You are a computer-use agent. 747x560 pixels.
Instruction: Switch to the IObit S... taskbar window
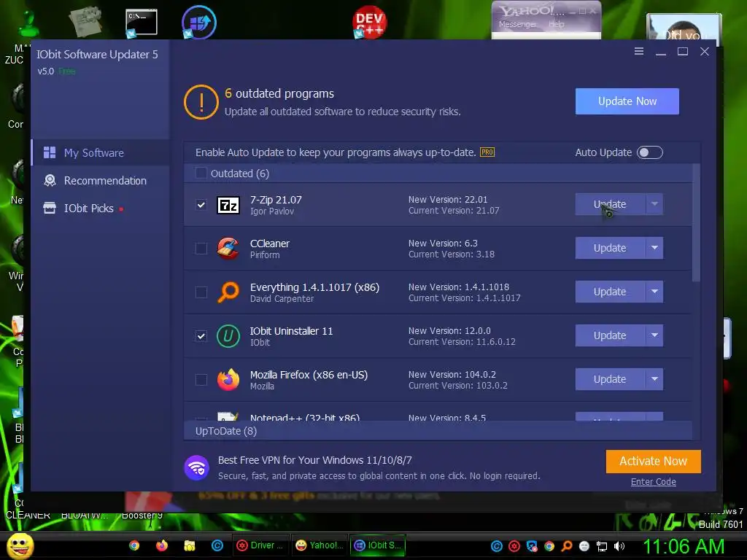(x=378, y=545)
